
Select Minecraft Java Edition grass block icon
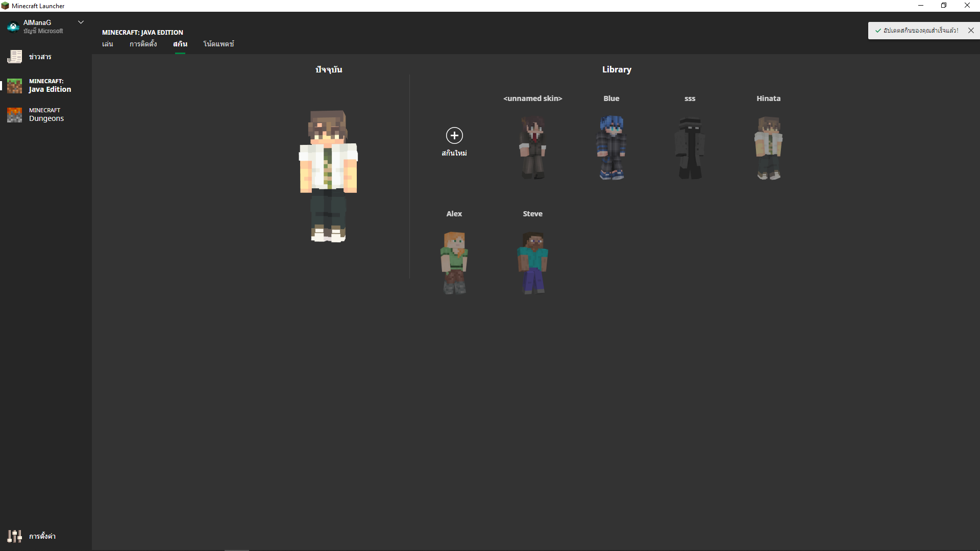[14, 86]
